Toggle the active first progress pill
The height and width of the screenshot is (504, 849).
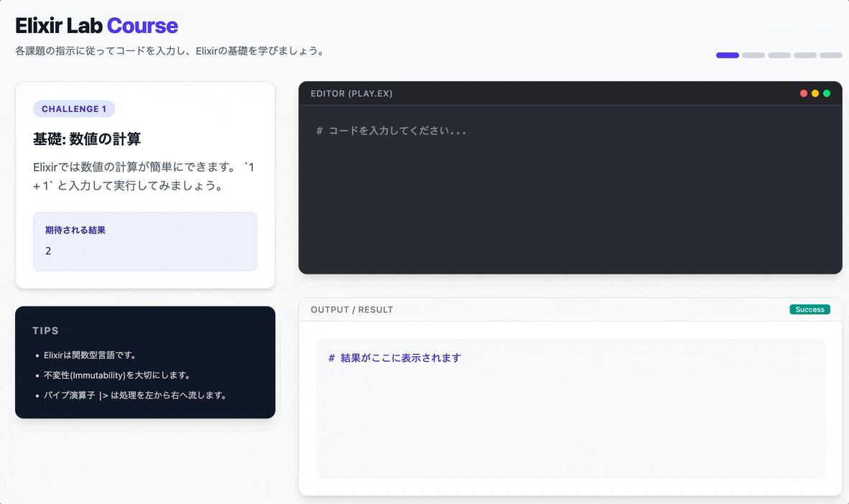pos(727,55)
